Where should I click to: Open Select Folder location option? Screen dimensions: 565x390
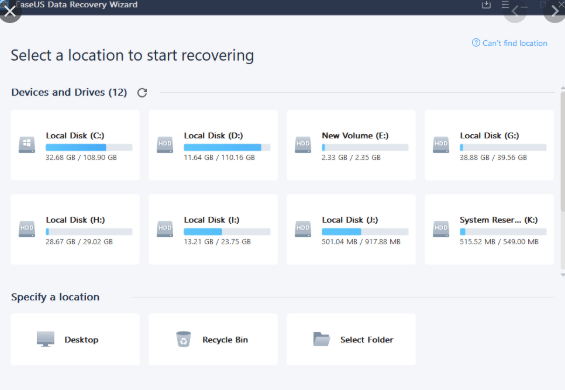[351, 339]
